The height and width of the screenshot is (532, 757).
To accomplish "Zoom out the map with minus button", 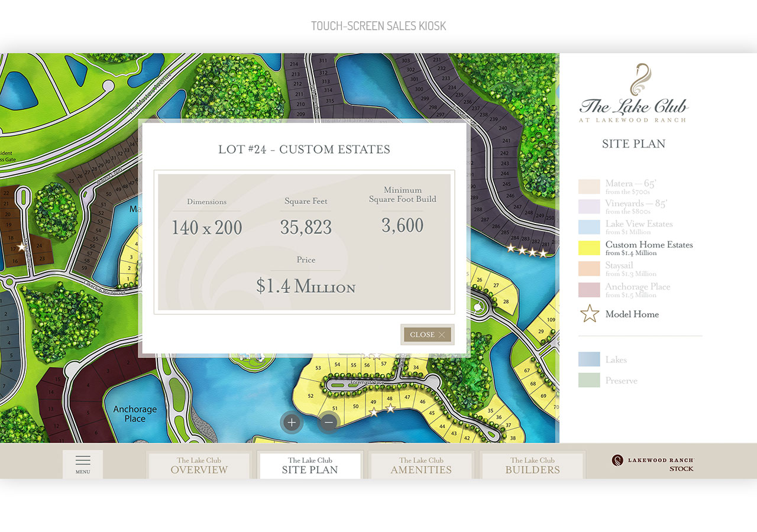I will (x=329, y=422).
